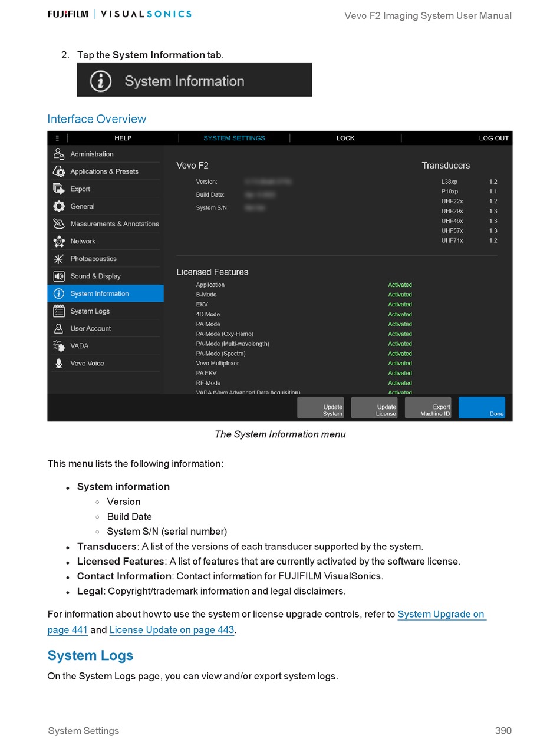Select the LOCK tab
This screenshot has width=560, height=739.
click(x=345, y=138)
